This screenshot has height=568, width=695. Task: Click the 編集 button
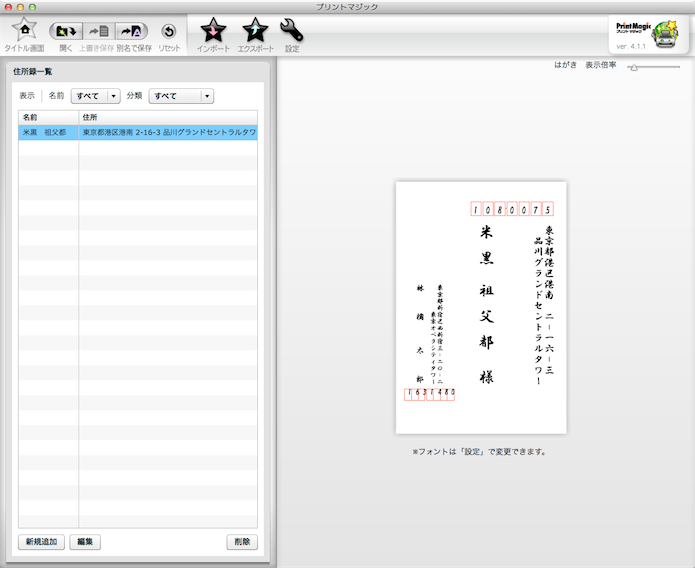click(85, 542)
